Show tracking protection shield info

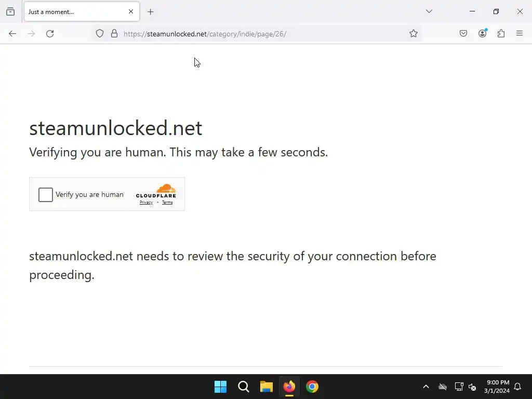pyautogui.click(x=100, y=34)
